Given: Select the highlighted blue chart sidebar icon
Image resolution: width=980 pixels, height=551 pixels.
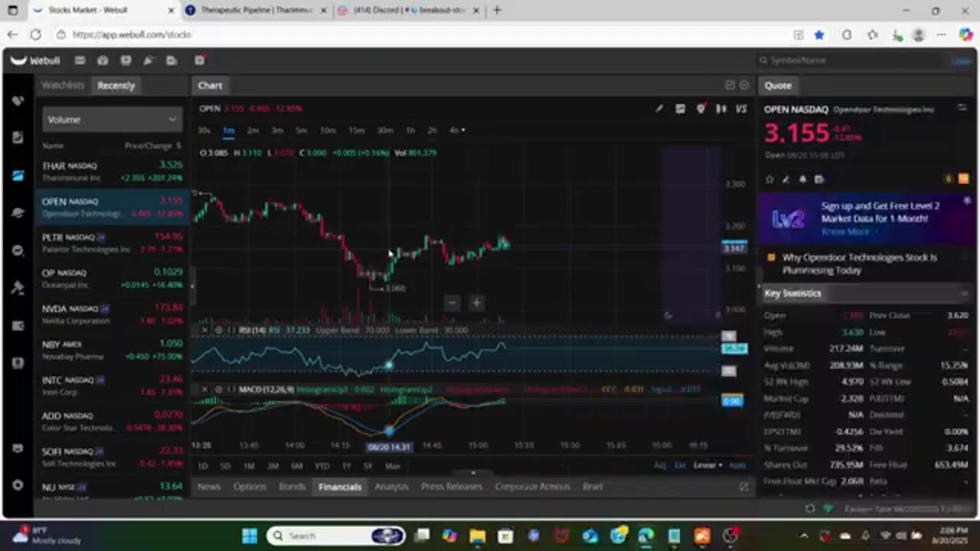Looking at the screenshot, I should [x=18, y=175].
